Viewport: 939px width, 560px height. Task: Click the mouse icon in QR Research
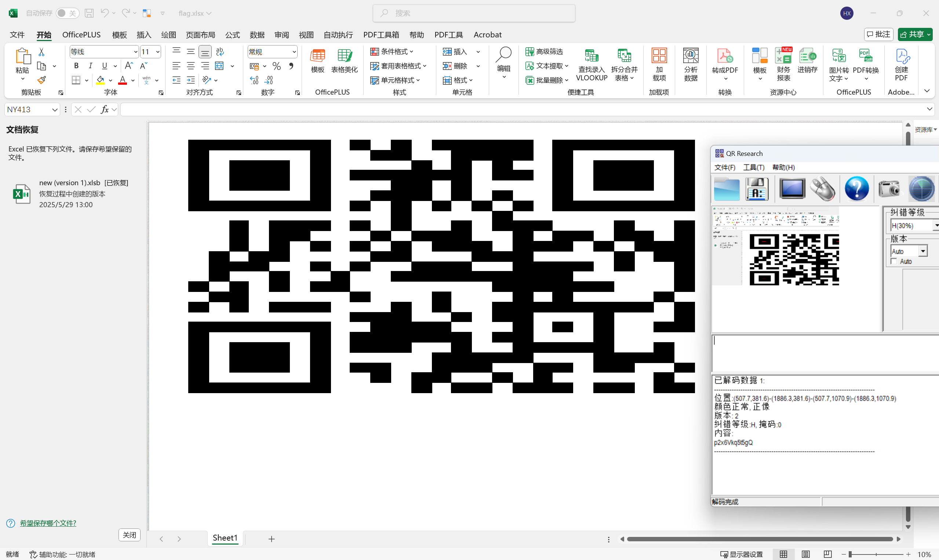click(823, 189)
